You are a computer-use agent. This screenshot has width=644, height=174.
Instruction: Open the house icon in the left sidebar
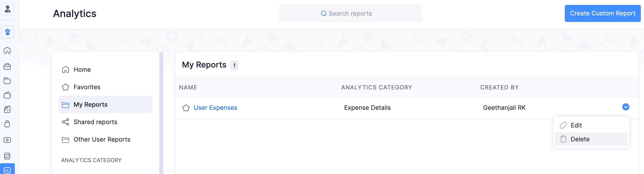click(7, 50)
